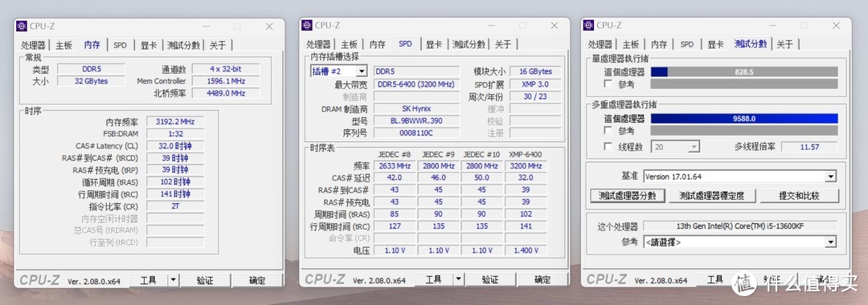Open 主板 tab in middle SPD window
Viewport: 868px width, 305px height.
tap(349, 45)
